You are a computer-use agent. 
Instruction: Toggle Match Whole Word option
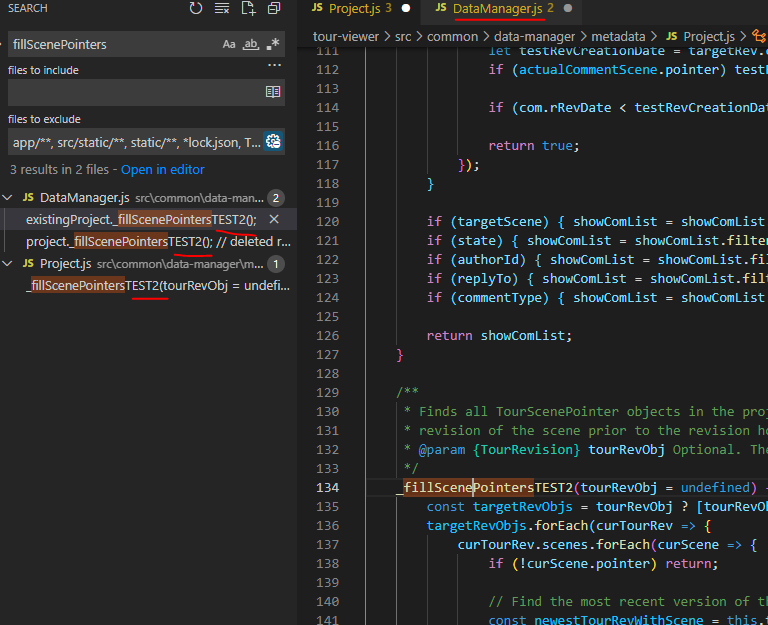click(251, 44)
